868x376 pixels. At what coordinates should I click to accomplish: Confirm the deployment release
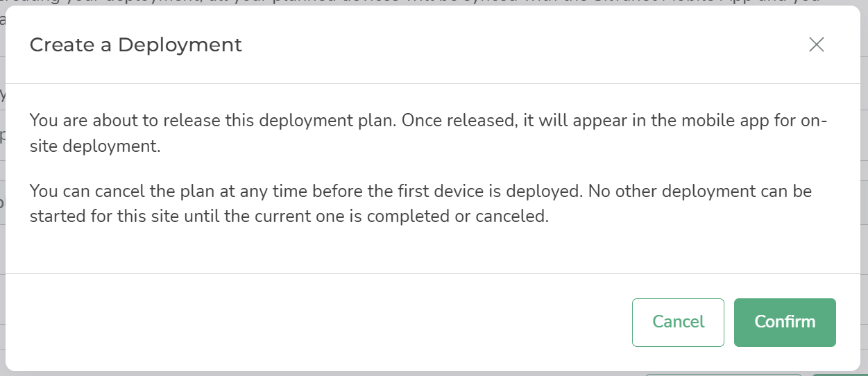tap(785, 322)
